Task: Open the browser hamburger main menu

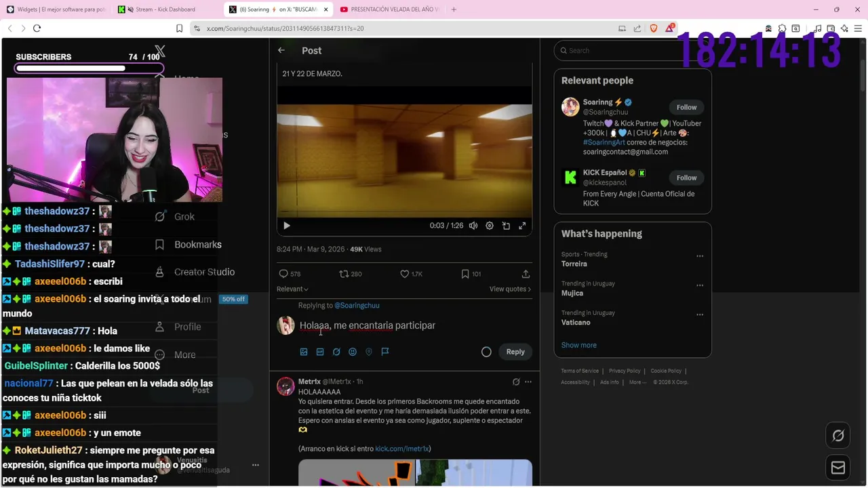Action: (x=858, y=28)
